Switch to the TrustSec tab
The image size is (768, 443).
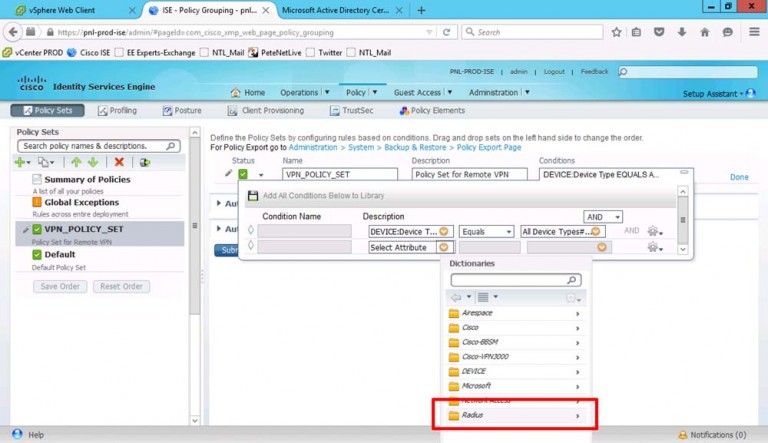[352, 110]
